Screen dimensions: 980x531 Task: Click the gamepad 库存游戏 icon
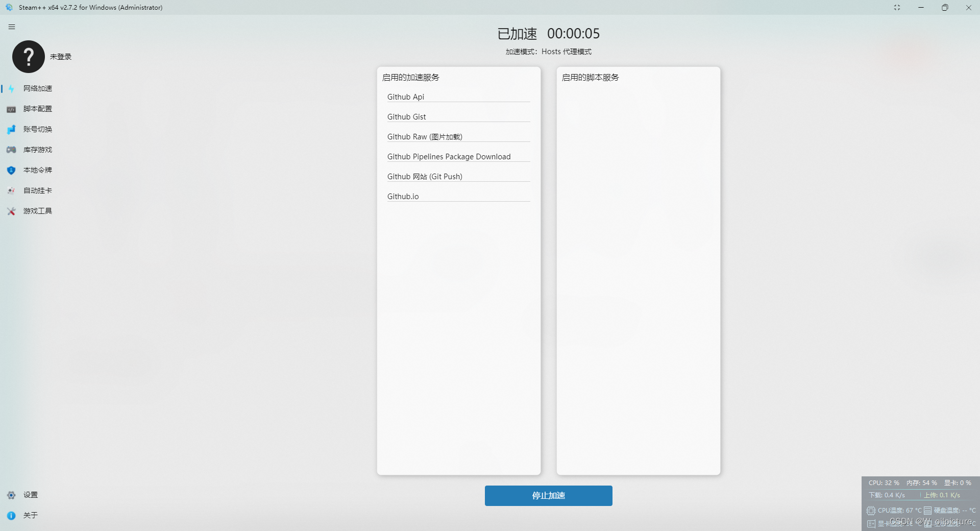click(x=11, y=150)
